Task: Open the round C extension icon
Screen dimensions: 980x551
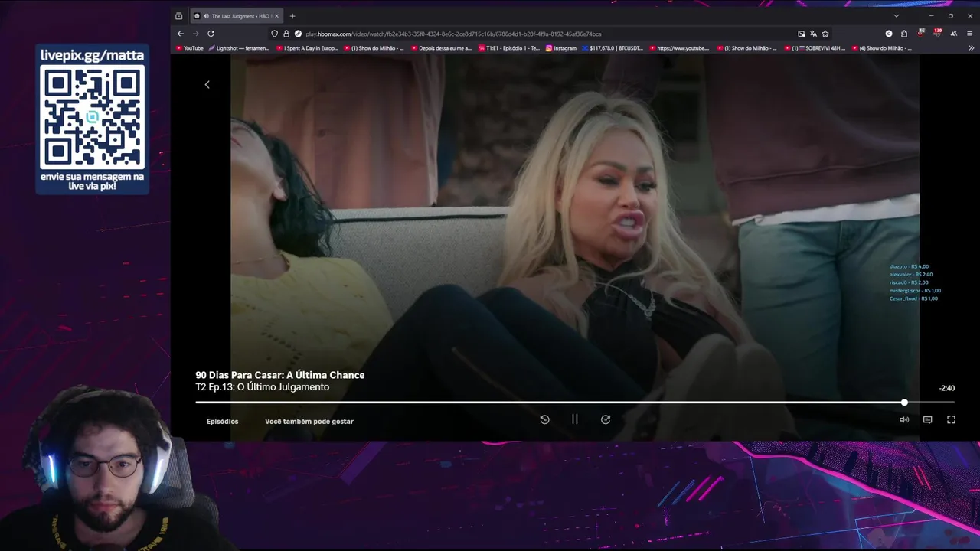Action: (889, 34)
